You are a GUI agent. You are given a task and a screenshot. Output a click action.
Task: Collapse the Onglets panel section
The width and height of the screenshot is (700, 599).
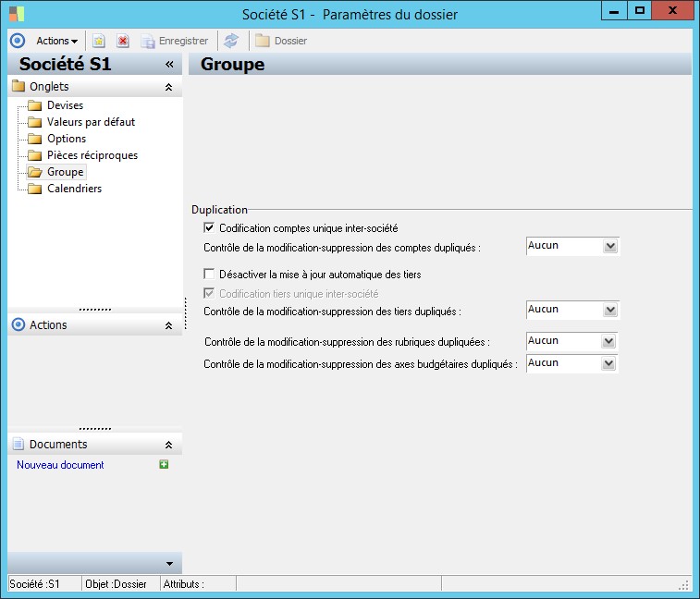pyautogui.click(x=168, y=87)
